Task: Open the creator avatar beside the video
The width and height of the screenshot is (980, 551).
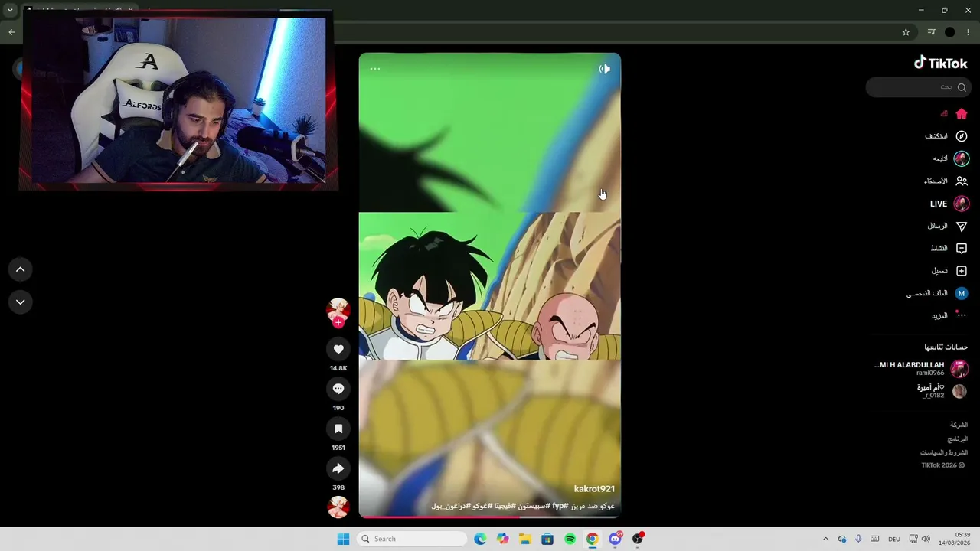Action: point(338,310)
